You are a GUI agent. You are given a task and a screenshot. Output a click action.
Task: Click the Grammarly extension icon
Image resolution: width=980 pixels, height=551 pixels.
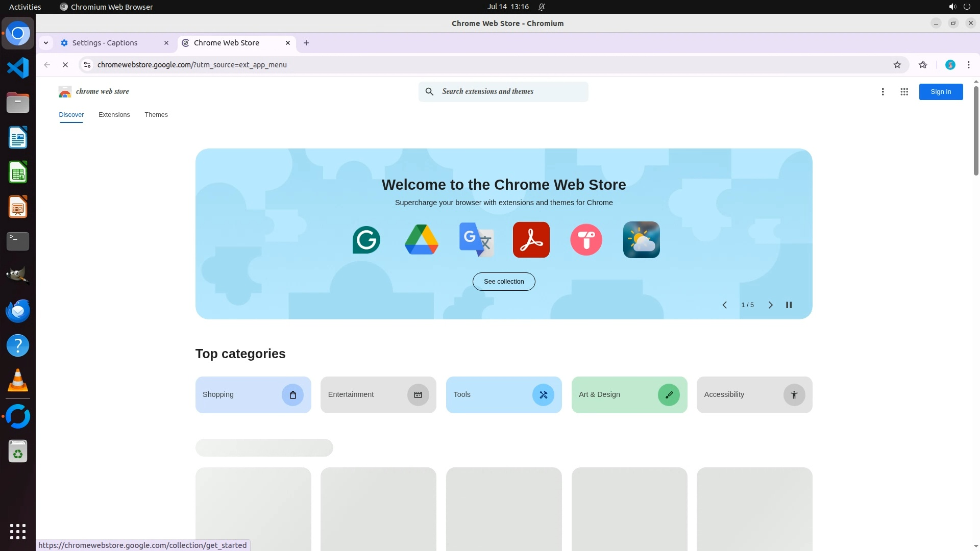(x=366, y=240)
